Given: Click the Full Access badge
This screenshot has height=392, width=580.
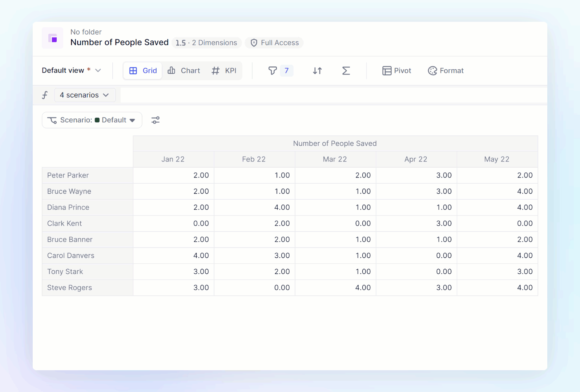Looking at the screenshot, I should [274, 43].
